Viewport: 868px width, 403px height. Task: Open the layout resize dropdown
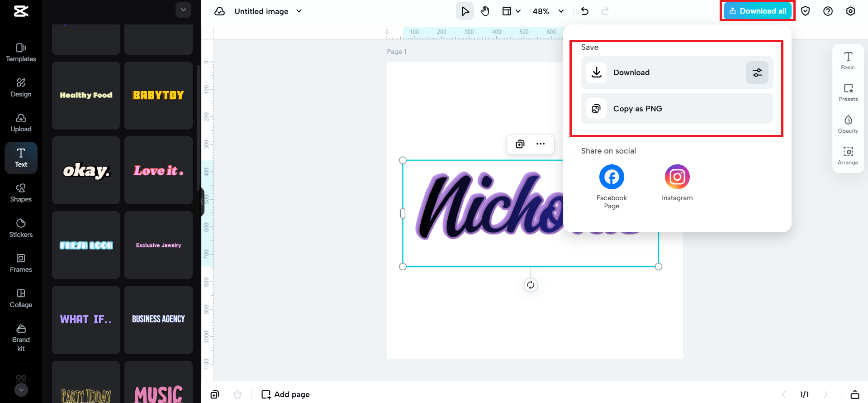[511, 11]
